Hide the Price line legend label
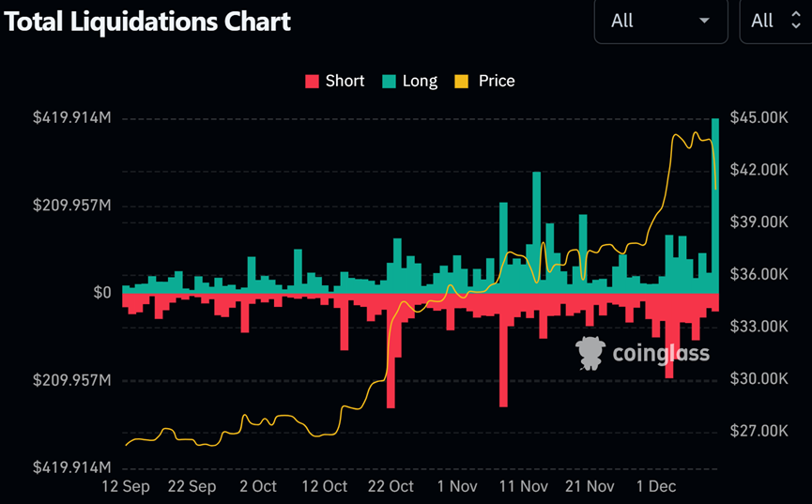This screenshot has height=504, width=812. point(497,81)
